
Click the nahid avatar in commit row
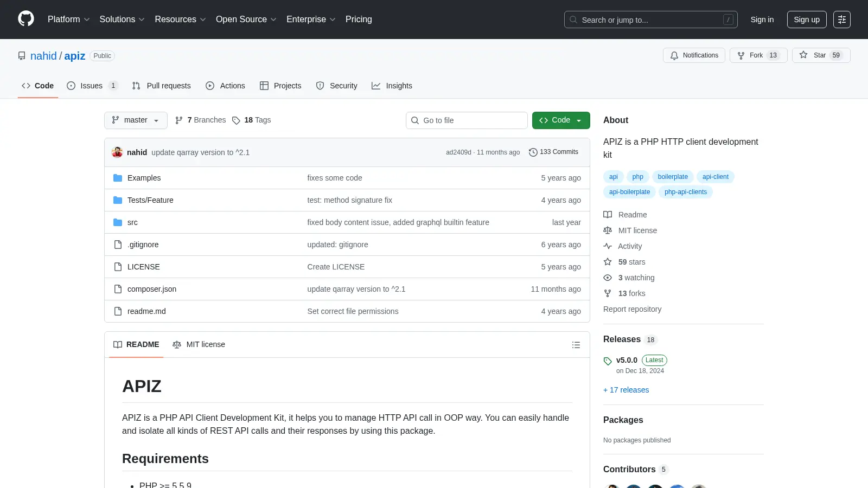point(117,152)
